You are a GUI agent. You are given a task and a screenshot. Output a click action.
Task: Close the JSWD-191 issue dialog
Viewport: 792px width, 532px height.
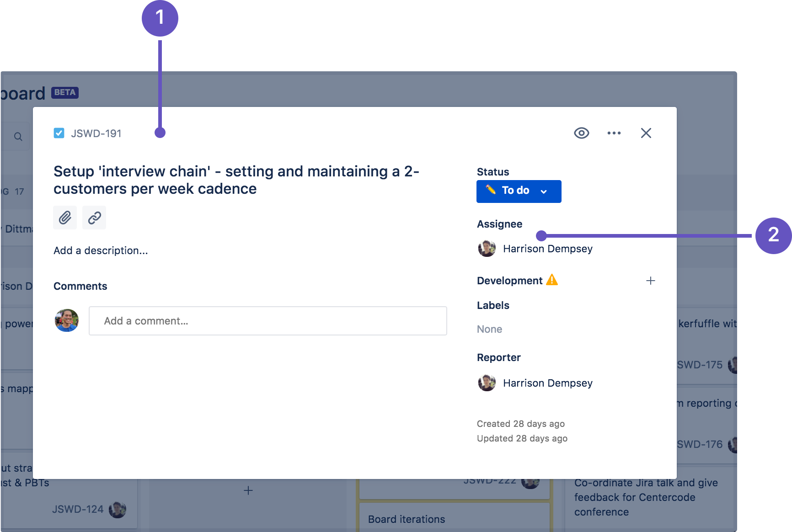tap(646, 133)
